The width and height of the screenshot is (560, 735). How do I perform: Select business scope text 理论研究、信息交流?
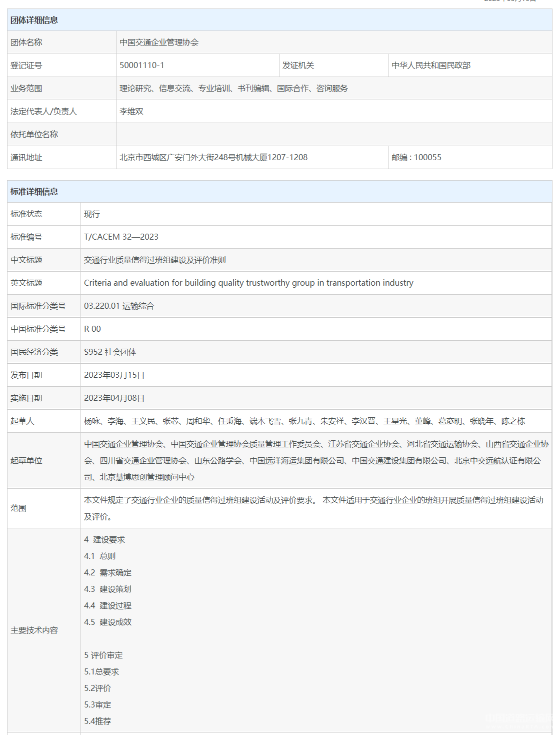(x=233, y=89)
